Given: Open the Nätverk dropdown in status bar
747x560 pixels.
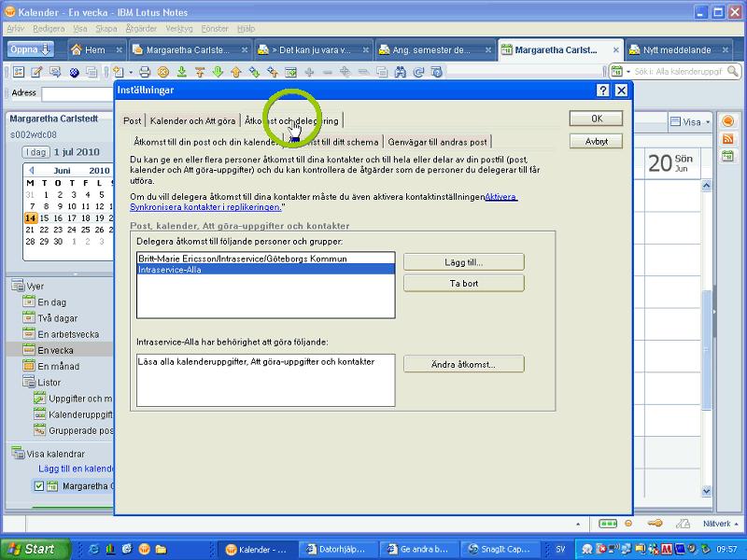Looking at the screenshot, I should pos(721,524).
